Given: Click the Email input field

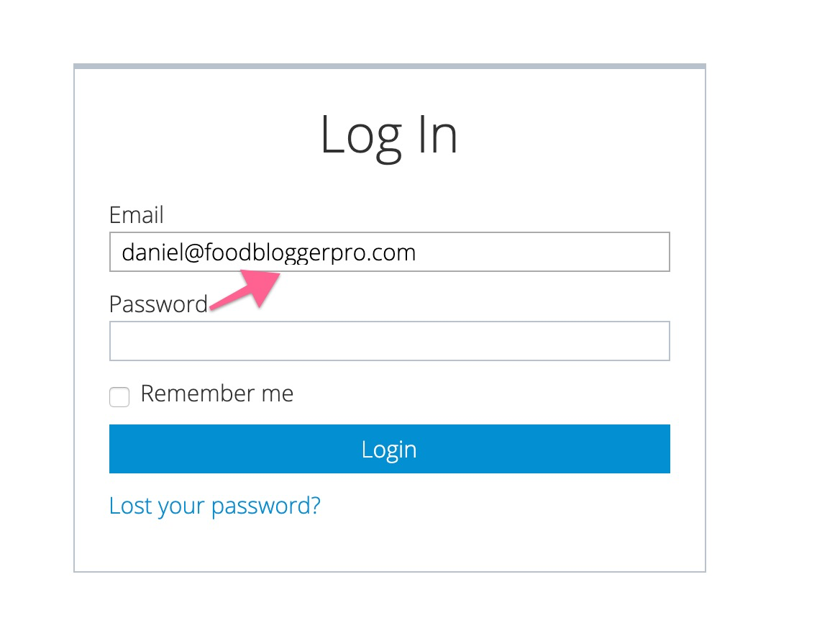Looking at the screenshot, I should click(390, 252).
